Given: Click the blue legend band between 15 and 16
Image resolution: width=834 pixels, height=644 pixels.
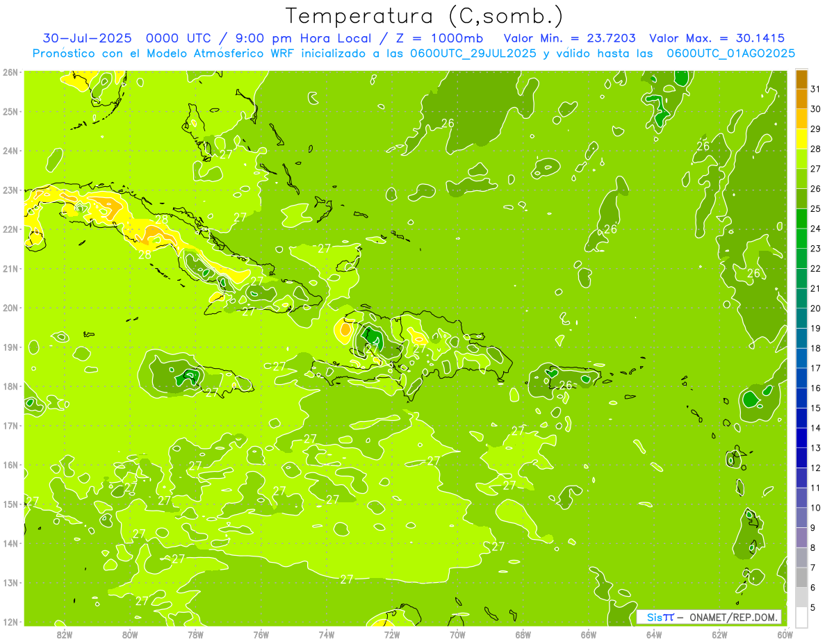Looking at the screenshot, I should [x=801, y=398].
